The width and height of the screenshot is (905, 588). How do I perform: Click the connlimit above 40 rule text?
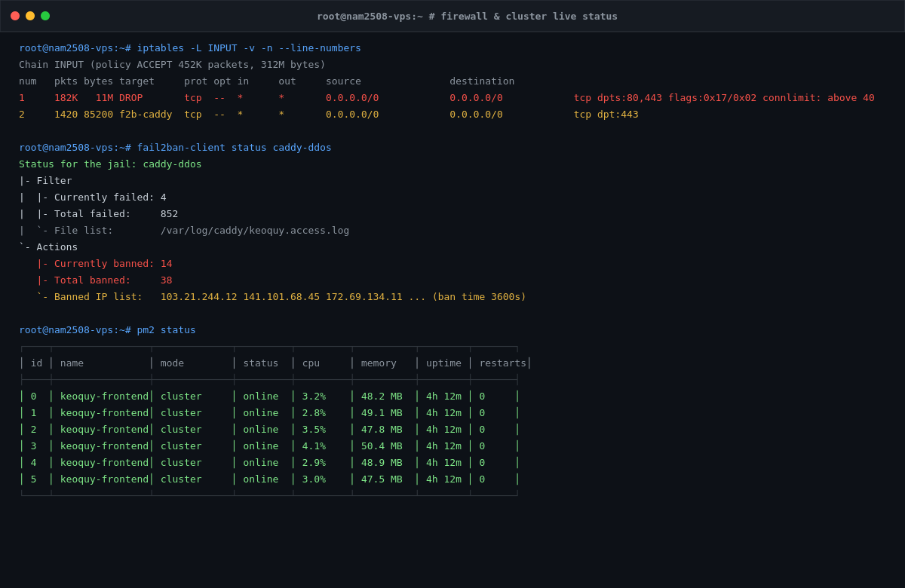(818, 98)
